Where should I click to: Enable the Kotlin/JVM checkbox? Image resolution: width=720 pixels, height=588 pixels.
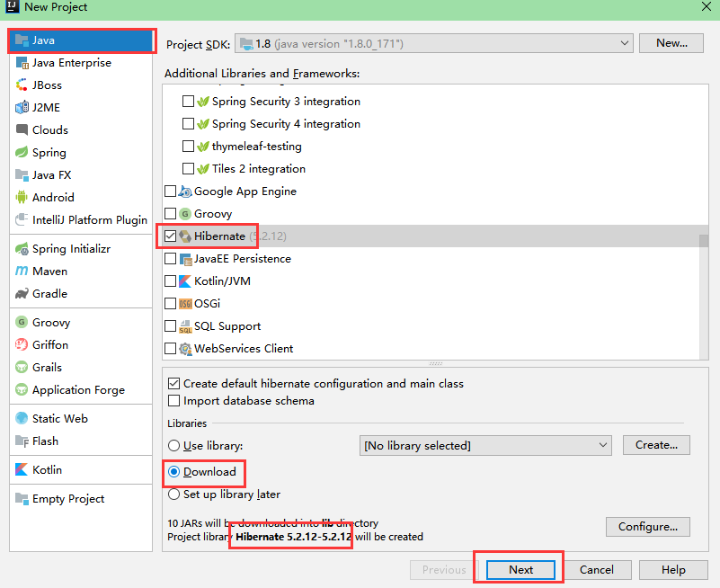click(x=171, y=281)
